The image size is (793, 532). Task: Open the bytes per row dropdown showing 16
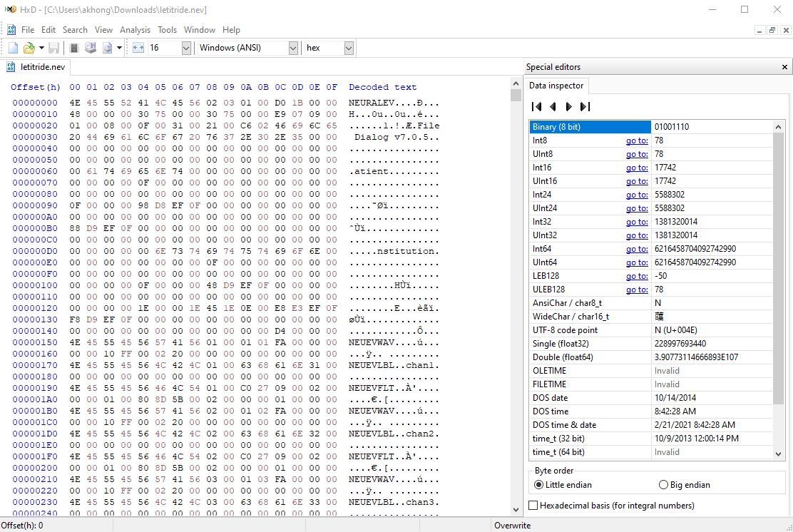(x=186, y=48)
